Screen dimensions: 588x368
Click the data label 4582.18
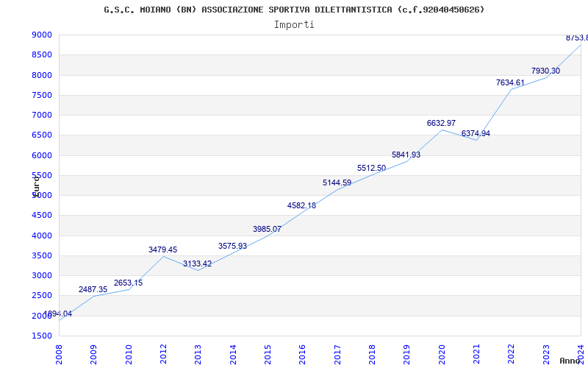301,205
